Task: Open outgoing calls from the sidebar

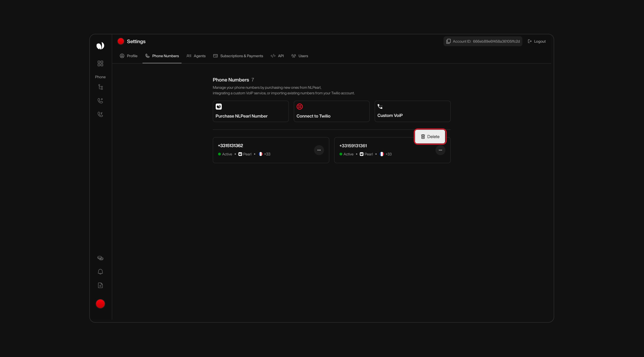Action: click(100, 101)
